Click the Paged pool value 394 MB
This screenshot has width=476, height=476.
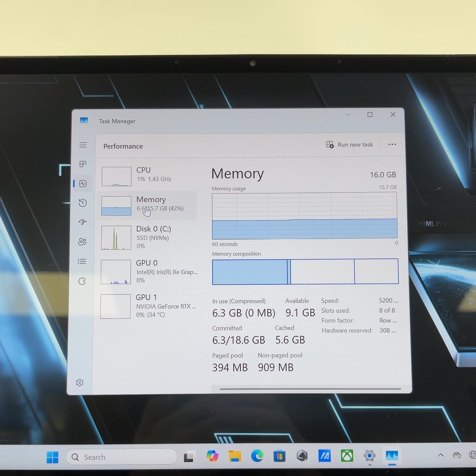(x=230, y=367)
